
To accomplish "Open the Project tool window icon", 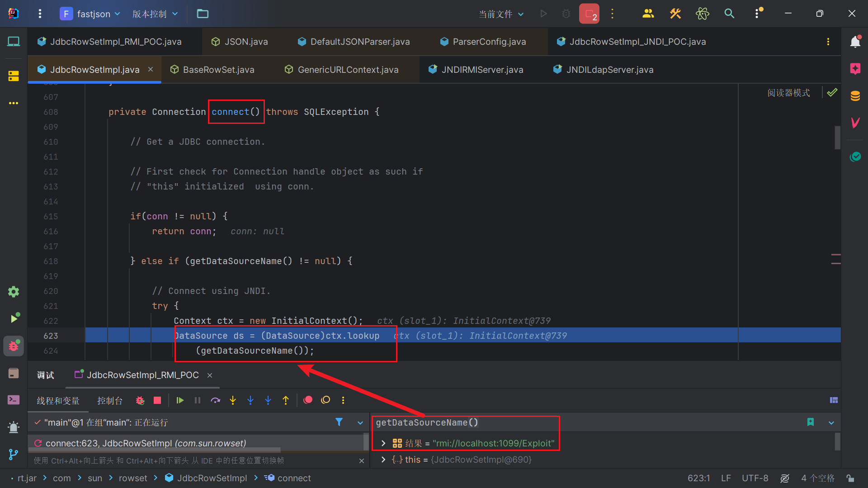I will click(14, 42).
